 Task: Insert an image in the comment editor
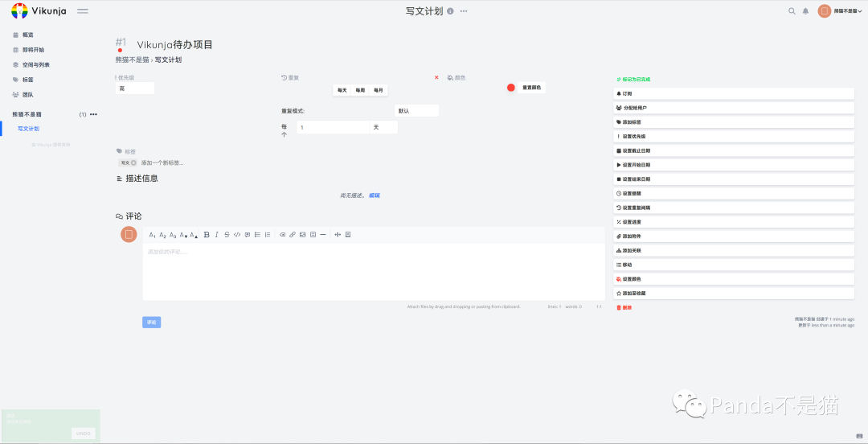click(303, 235)
